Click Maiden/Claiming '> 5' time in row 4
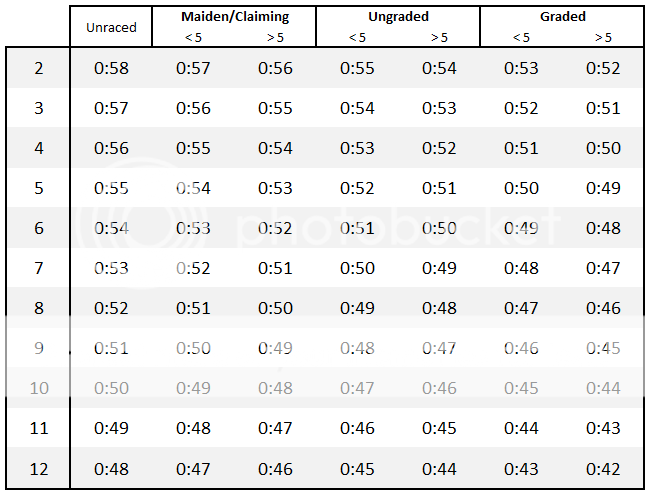 (275, 148)
